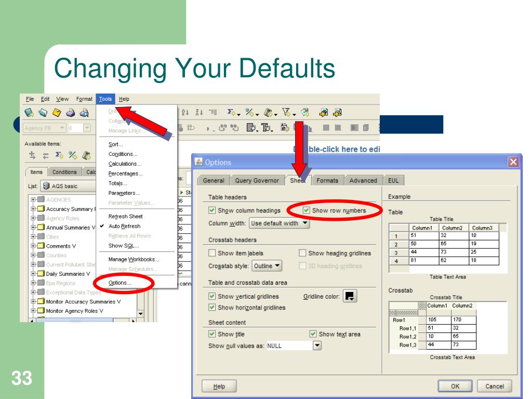Expand the Monitor Agency Roles V folder
Image resolution: width=532 pixels, height=399 pixels.
[x=33, y=311]
